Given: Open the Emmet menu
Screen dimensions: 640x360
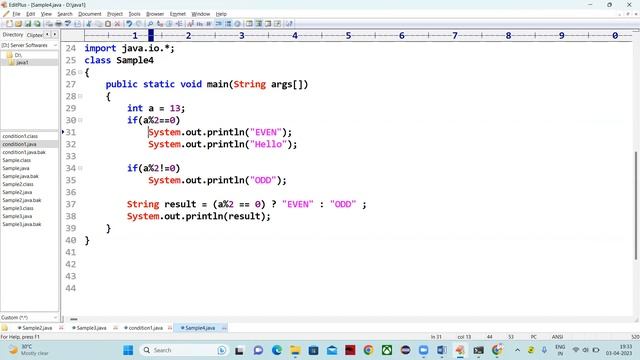Looking at the screenshot, I should [x=178, y=14].
